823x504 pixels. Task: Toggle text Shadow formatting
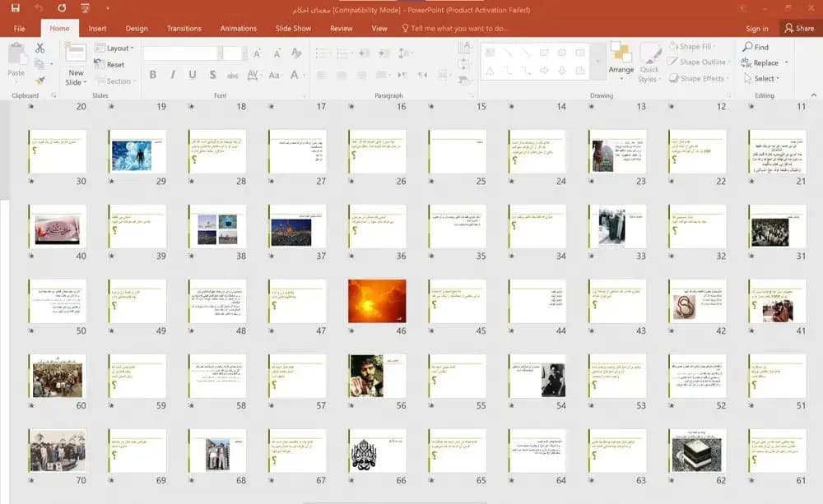(x=212, y=75)
